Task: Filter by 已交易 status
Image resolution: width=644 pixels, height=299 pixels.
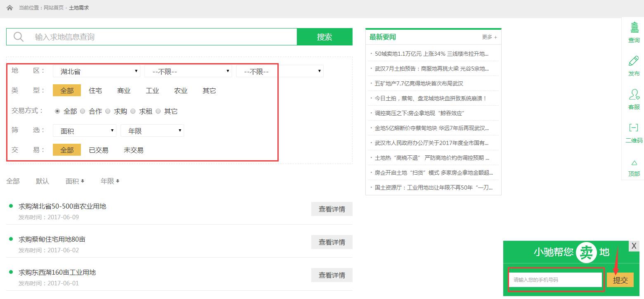Action: click(x=99, y=150)
